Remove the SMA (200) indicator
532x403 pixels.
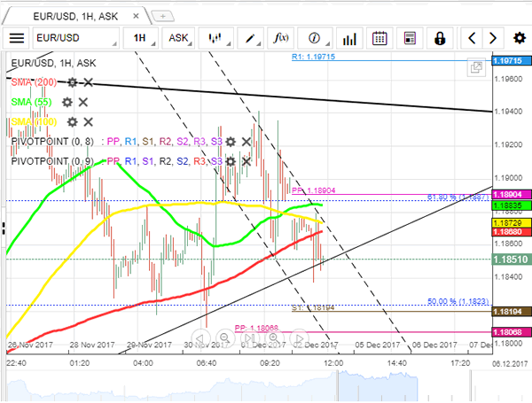pyautogui.click(x=88, y=82)
